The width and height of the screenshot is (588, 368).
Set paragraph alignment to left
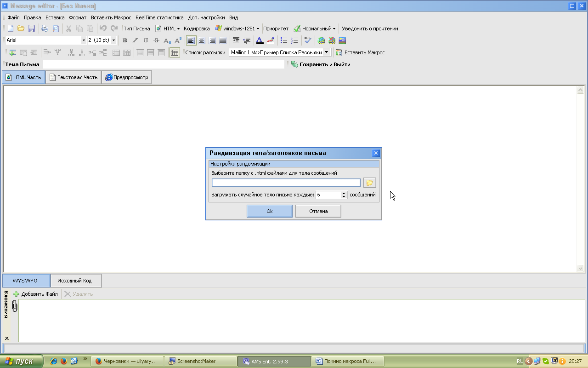tap(191, 40)
